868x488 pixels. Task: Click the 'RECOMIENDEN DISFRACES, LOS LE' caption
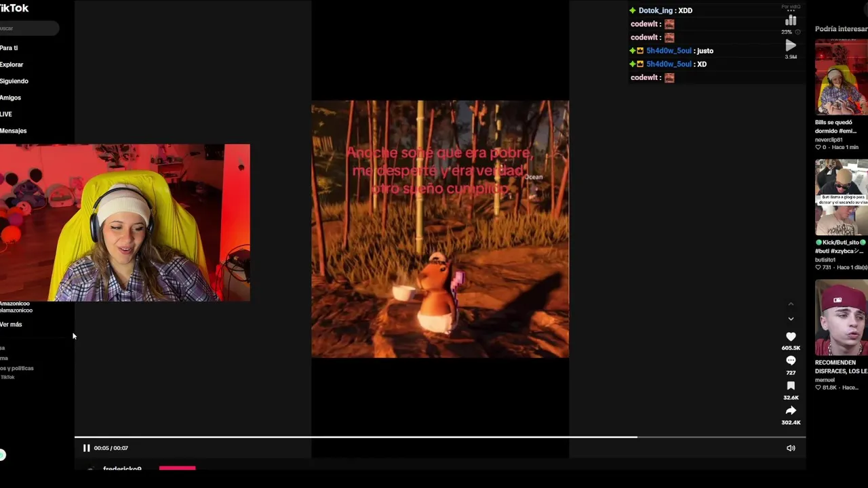[842, 367]
